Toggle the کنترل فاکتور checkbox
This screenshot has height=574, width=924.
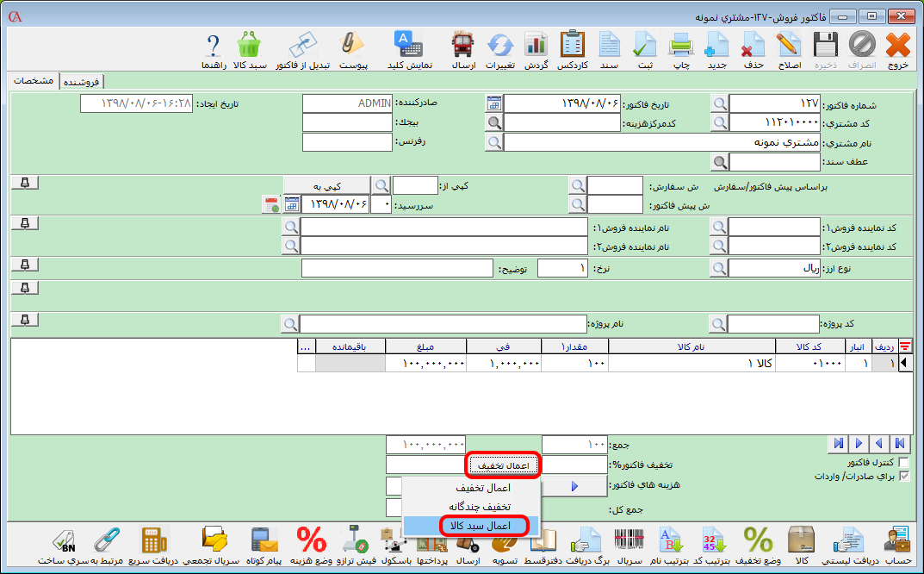point(903,463)
